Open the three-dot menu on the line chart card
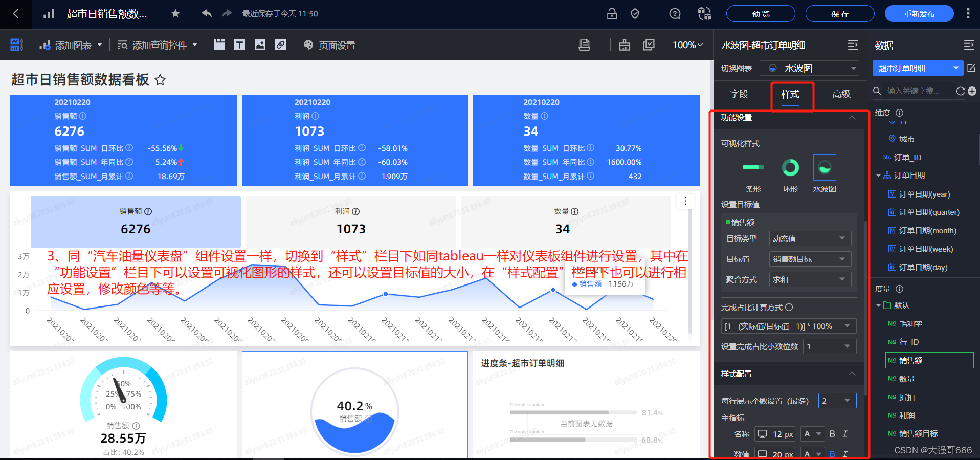 coord(685,201)
